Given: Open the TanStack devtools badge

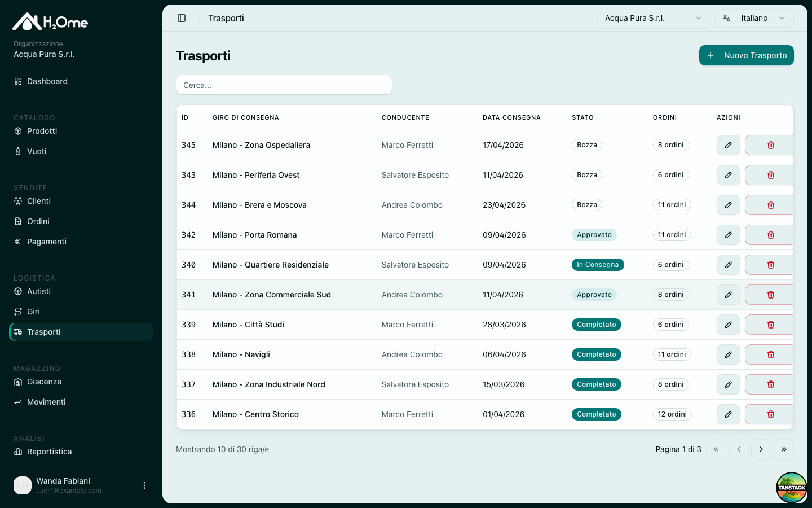Looking at the screenshot, I should coord(792,488).
